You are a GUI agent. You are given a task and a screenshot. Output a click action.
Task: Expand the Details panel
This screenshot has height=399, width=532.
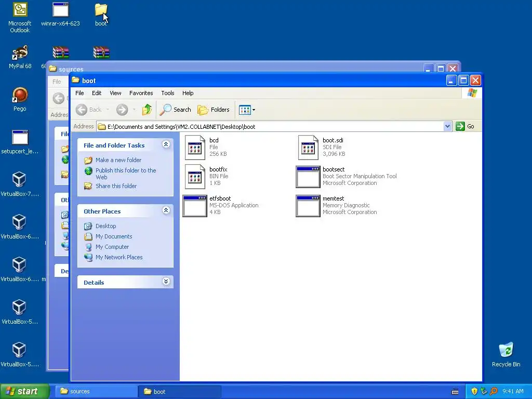pos(166,282)
